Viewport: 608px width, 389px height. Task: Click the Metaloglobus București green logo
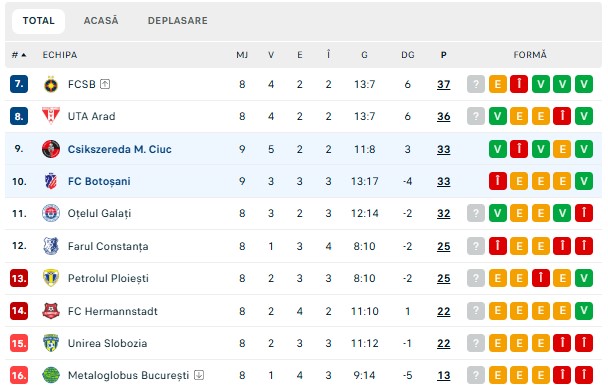51,375
